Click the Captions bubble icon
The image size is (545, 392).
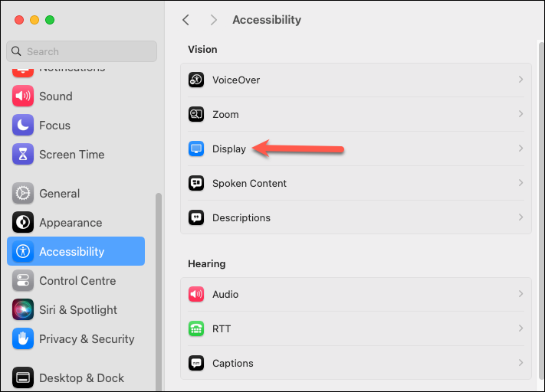click(196, 363)
